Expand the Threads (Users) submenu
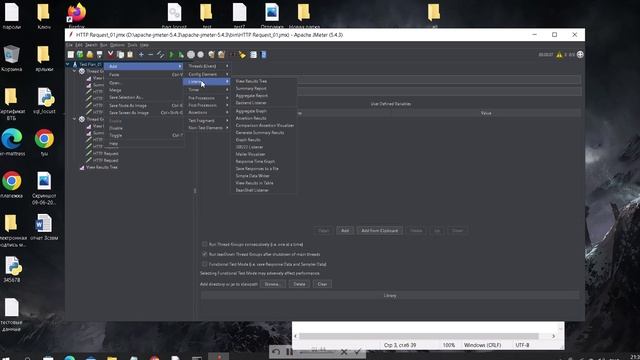This screenshot has width=640, height=360. point(208,66)
